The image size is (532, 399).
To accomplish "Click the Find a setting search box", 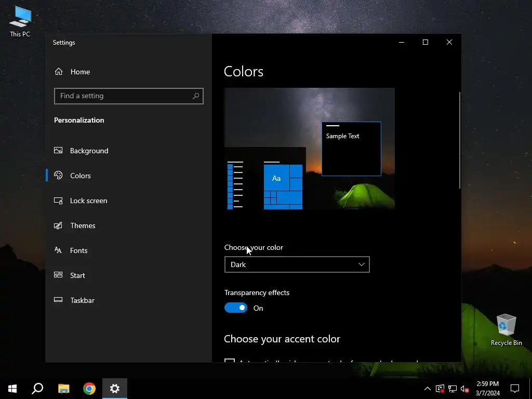I will click(129, 96).
